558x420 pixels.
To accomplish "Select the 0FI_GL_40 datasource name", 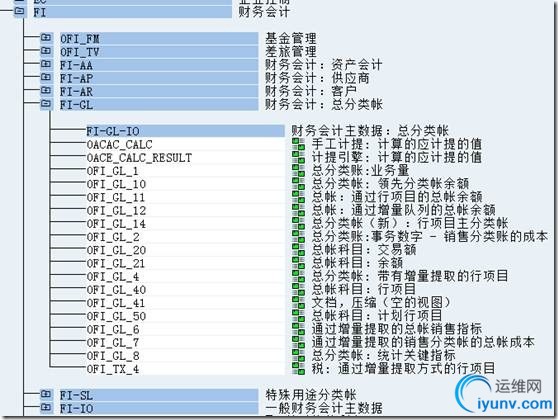I will coord(116,289).
